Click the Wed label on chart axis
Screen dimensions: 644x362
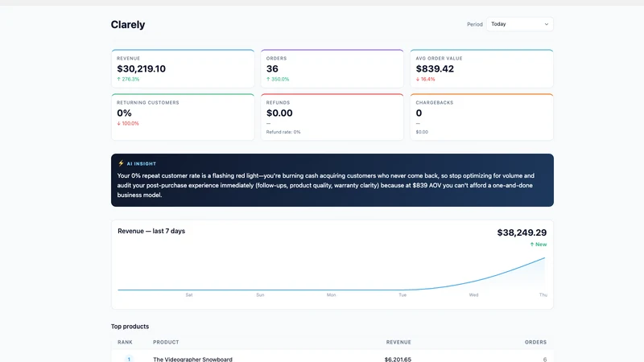473,295
